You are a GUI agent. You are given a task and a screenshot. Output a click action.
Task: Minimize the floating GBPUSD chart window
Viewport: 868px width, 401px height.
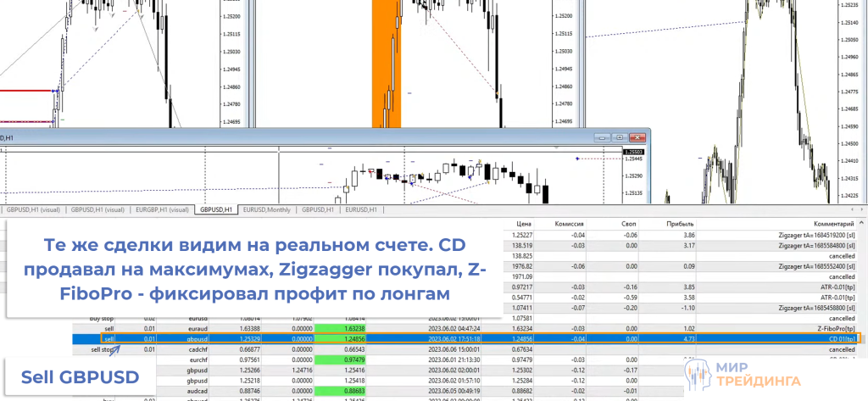(x=603, y=136)
